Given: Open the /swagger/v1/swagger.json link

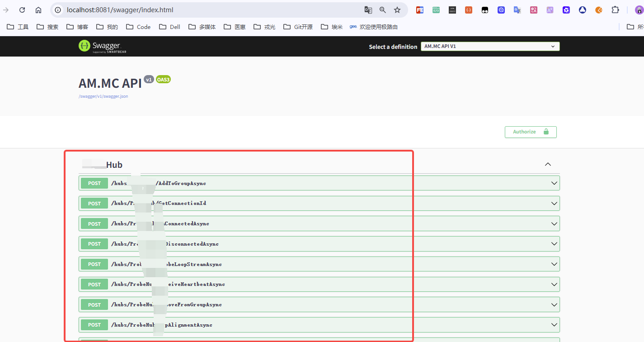Looking at the screenshot, I should pos(103,96).
